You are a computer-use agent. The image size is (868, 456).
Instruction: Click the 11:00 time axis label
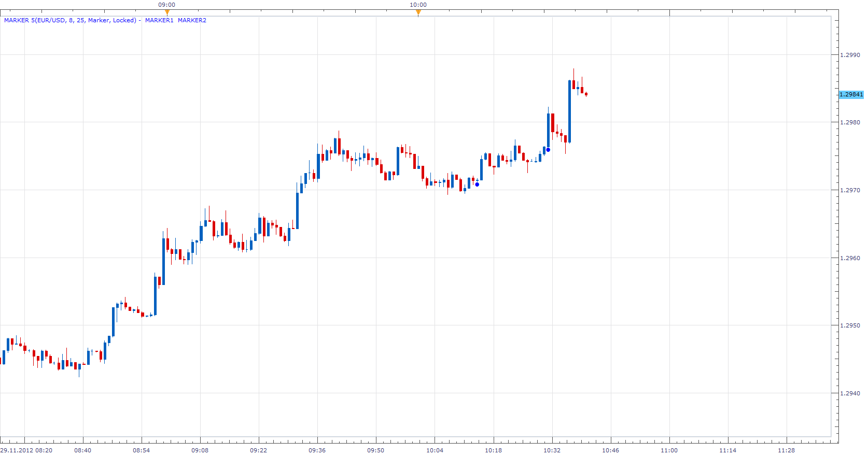coord(669,450)
